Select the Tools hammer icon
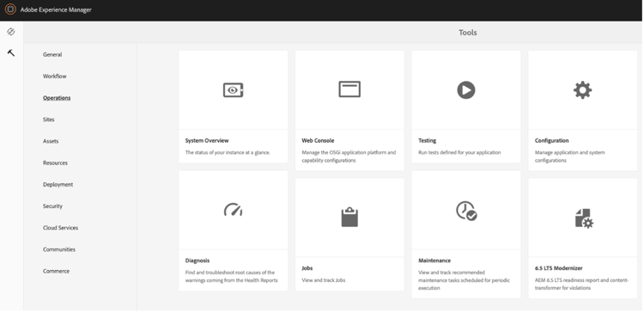644x313 pixels. click(11, 52)
